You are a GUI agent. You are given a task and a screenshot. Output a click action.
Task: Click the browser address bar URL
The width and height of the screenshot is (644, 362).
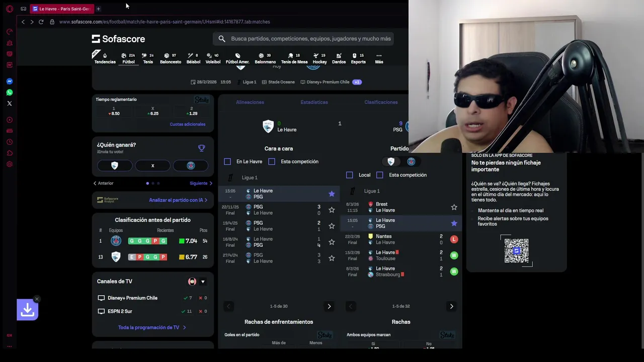pyautogui.click(x=165, y=22)
